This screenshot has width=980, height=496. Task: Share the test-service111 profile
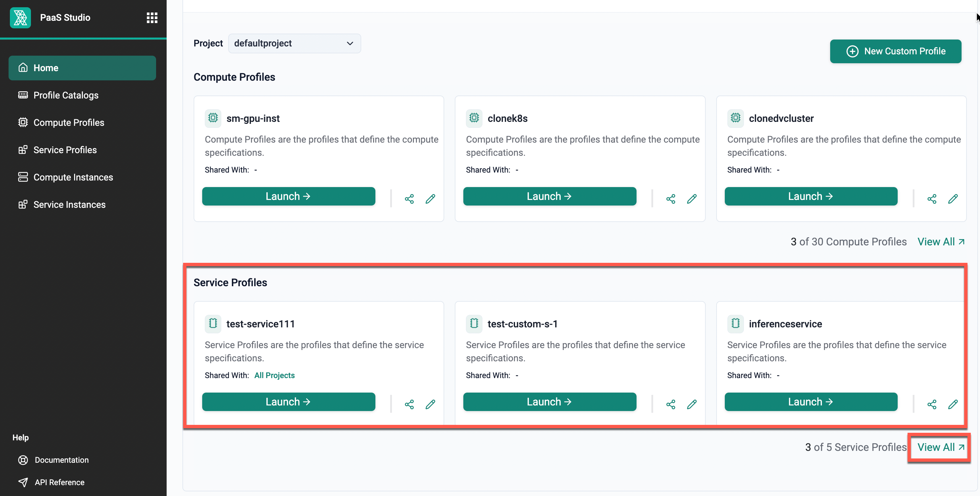point(409,404)
